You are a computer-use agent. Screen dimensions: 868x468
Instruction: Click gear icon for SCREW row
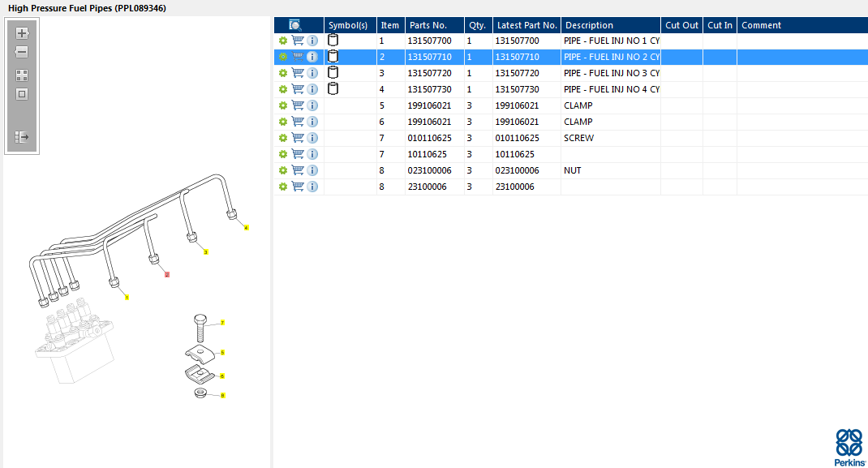(x=283, y=138)
